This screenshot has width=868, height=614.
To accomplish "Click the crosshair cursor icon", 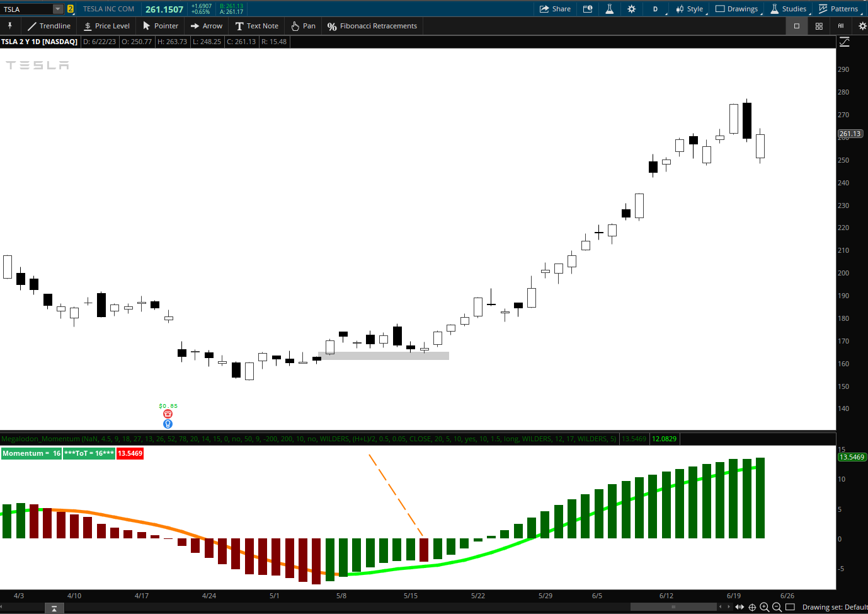I will 752,607.
